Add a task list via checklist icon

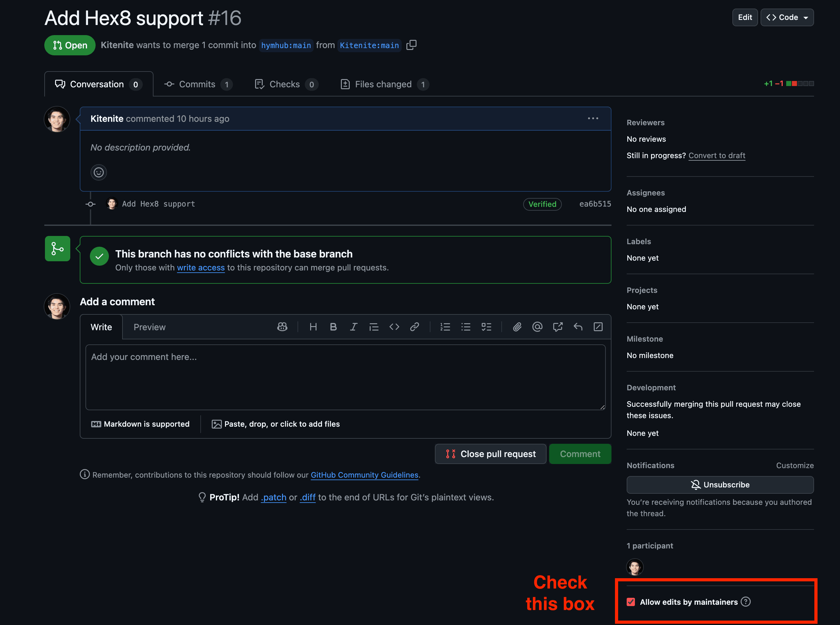coord(486,327)
